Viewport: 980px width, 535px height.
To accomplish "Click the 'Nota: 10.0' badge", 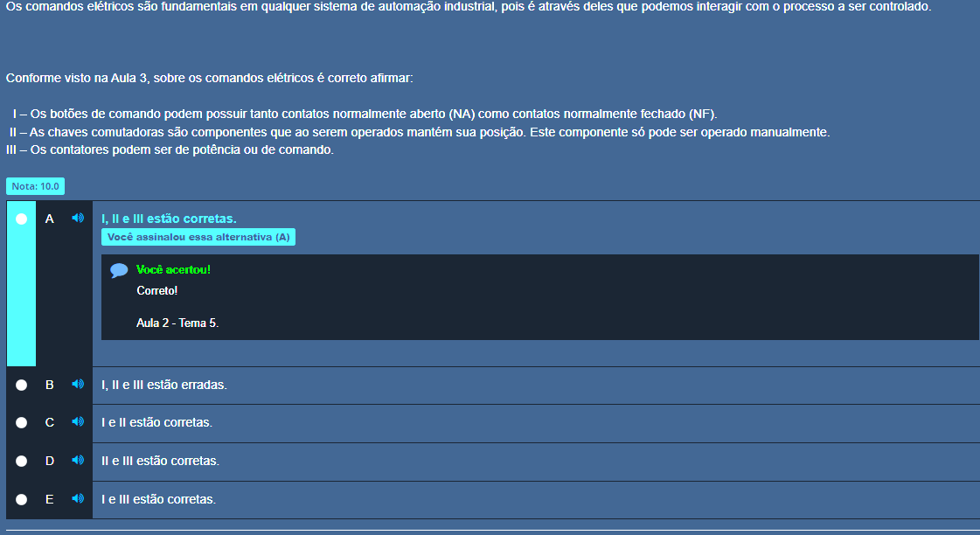I will point(35,186).
